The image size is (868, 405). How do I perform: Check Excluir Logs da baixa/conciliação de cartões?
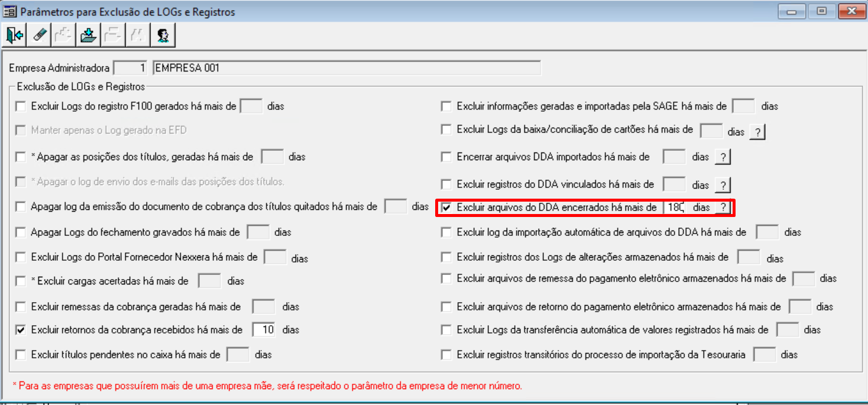pyautogui.click(x=446, y=129)
